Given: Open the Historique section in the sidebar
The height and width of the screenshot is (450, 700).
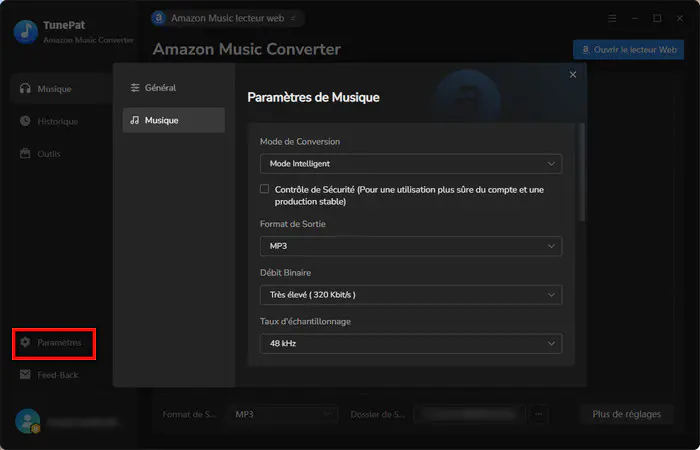Looking at the screenshot, I should point(49,121).
